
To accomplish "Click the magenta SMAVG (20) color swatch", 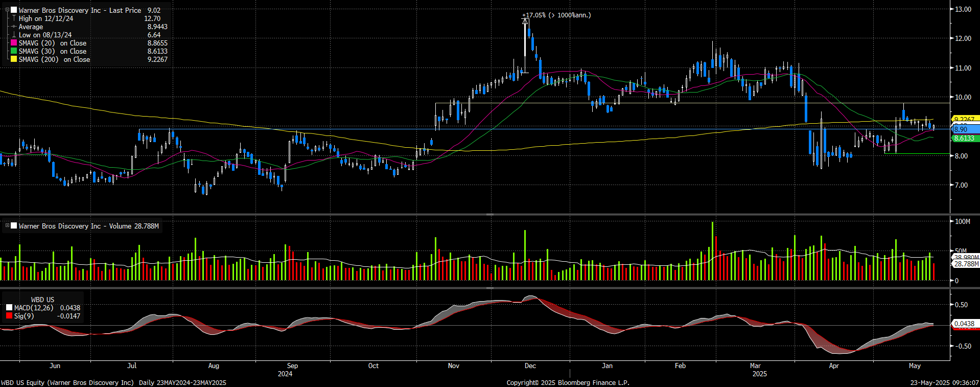I will [x=14, y=43].
